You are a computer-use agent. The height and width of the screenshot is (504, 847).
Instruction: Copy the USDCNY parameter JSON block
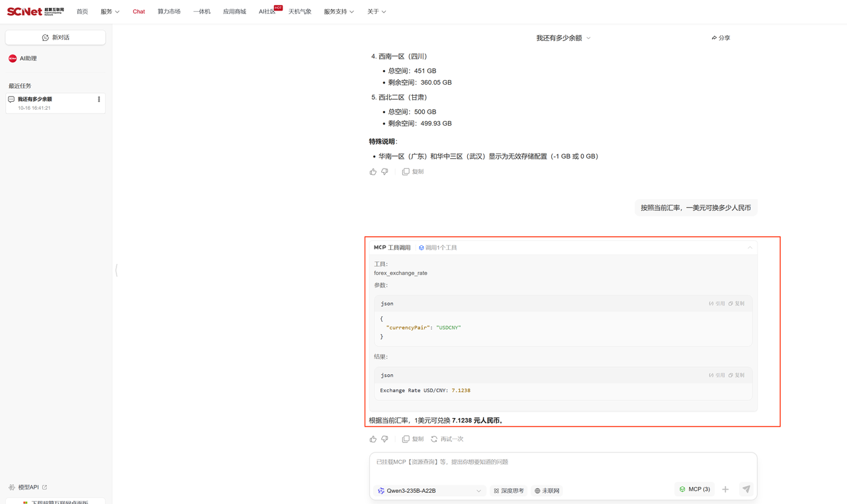click(x=736, y=304)
